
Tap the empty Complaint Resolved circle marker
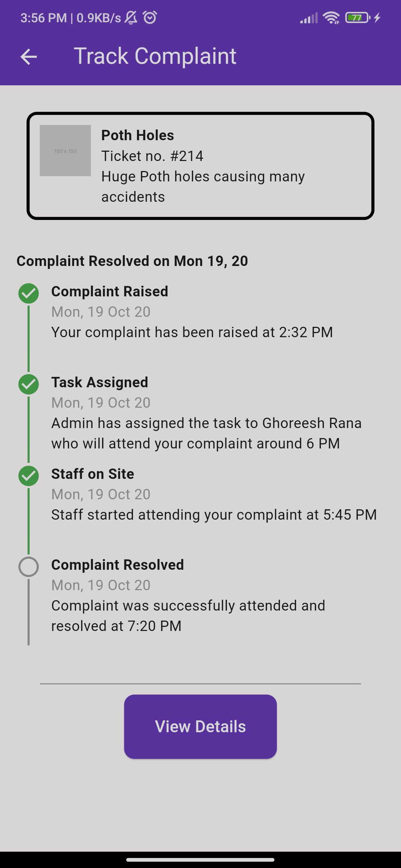29,567
